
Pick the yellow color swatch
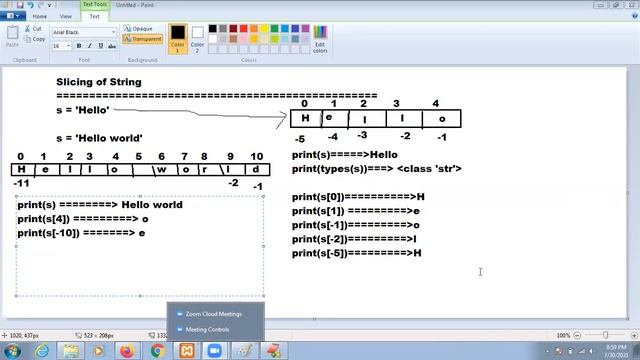[x=264, y=28]
